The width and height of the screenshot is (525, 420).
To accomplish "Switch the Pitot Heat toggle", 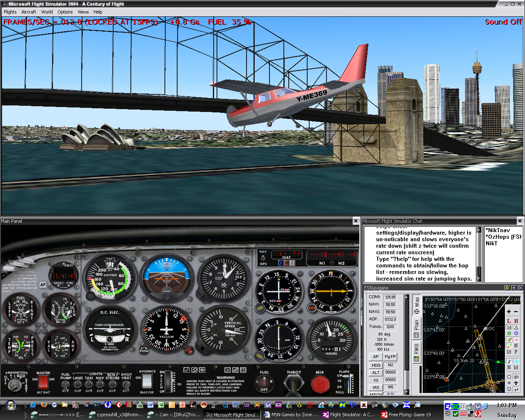I will point(126,385).
